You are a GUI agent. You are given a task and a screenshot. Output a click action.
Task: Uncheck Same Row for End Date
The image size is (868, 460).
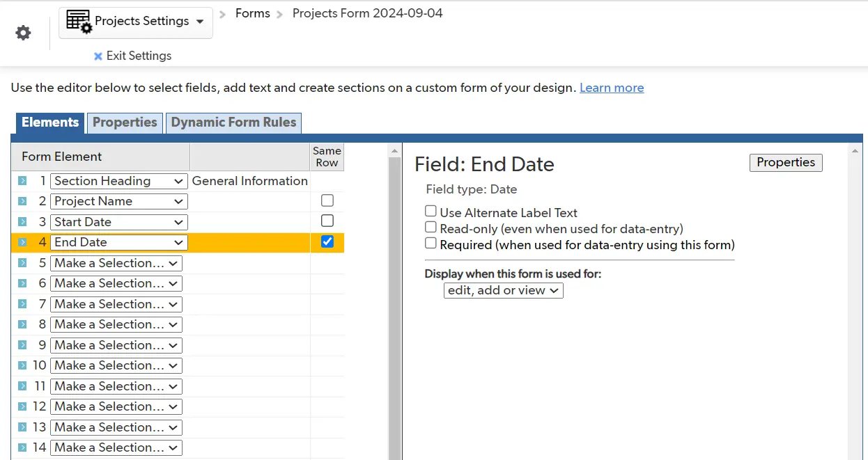pyautogui.click(x=327, y=241)
